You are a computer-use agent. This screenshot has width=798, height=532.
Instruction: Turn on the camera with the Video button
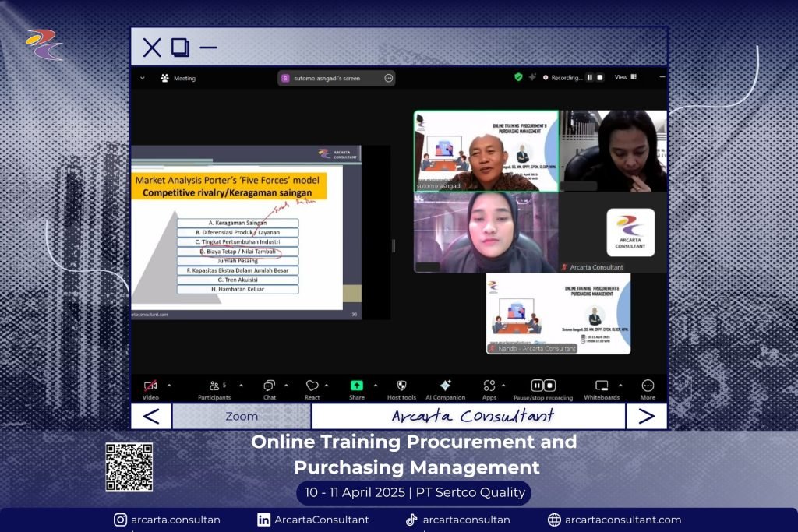[x=150, y=386]
